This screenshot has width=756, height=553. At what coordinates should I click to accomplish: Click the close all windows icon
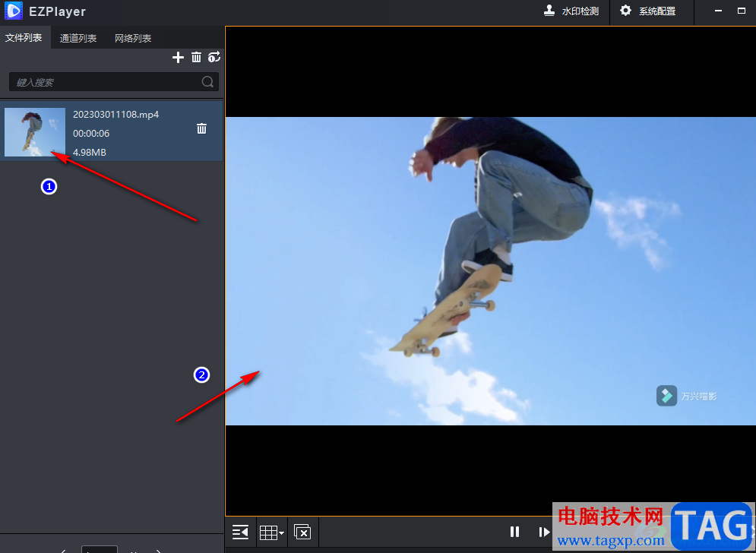tap(302, 532)
